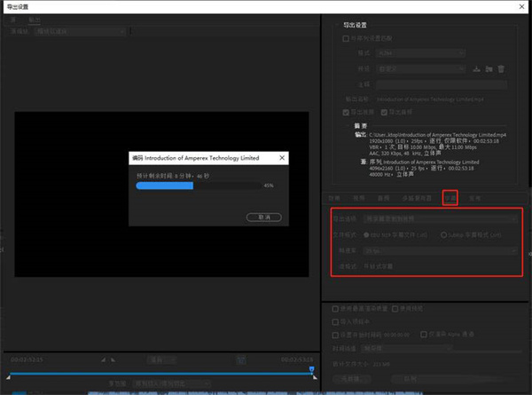Click the Set Out Point icon
This screenshot has width=532, height=395.
[113, 359]
